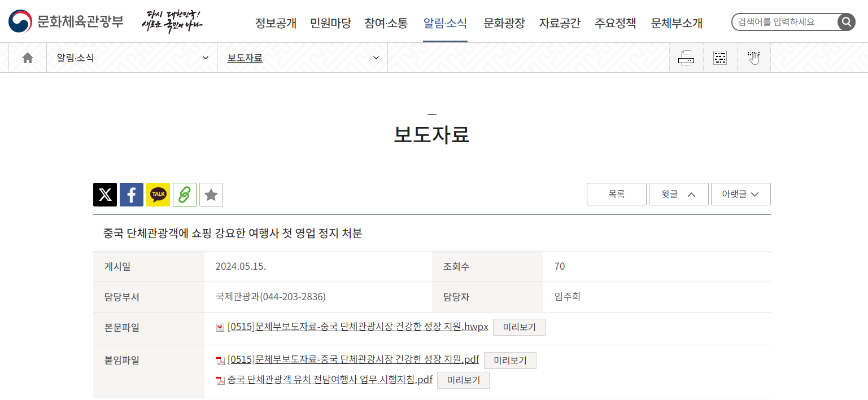Go to previous post with 윗글 button
The width and height of the screenshot is (868, 400).
click(678, 194)
